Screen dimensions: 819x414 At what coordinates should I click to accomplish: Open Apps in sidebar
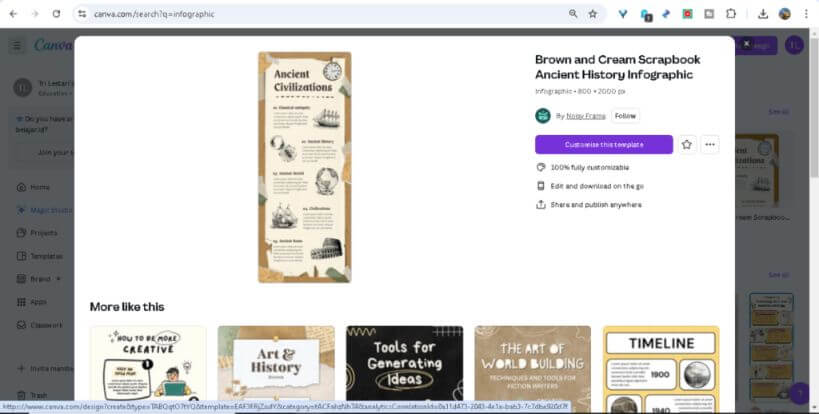(x=32, y=302)
